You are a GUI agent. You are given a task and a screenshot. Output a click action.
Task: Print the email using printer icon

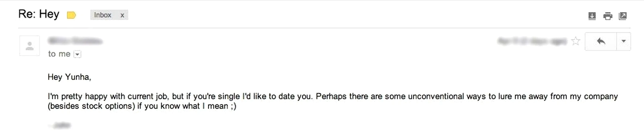coord(607,16)
